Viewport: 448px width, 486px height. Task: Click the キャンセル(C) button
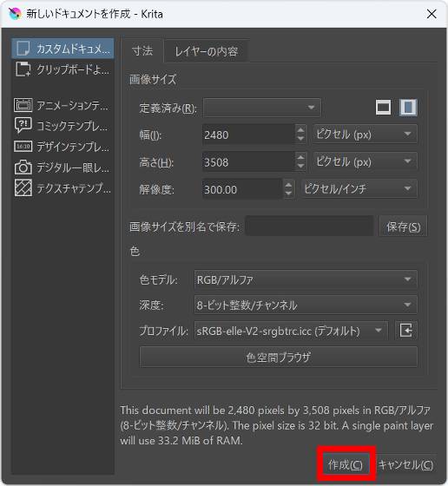click(x=405, y=464)
